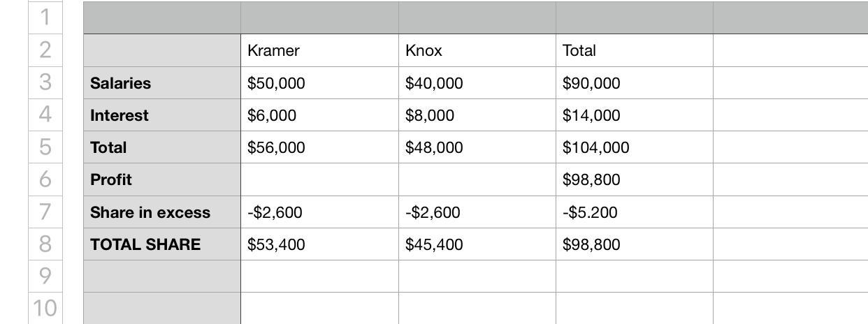Click the Total column header cell

click(x=635, y=50)
